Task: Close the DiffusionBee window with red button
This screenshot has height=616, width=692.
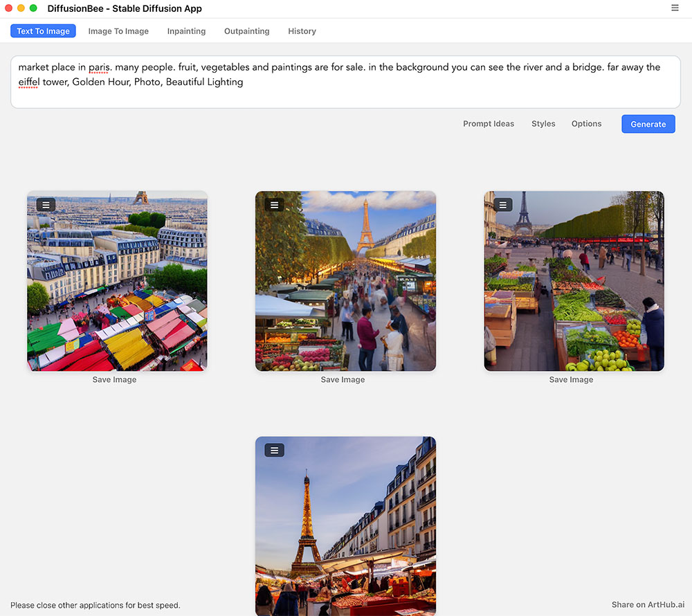Action: (8, 8)
